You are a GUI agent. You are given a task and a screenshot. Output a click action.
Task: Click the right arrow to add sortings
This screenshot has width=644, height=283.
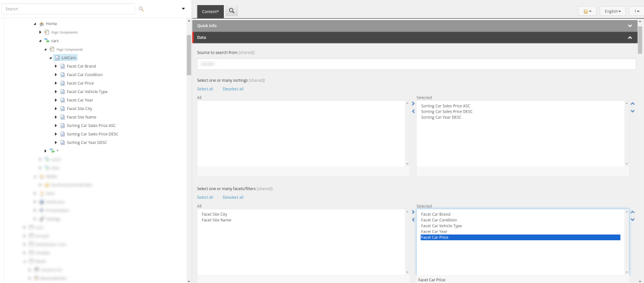(x=413, y=104)
